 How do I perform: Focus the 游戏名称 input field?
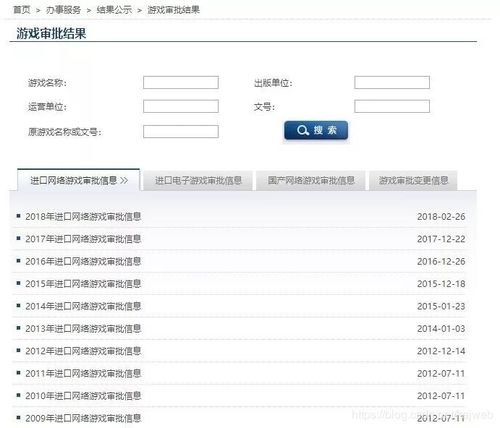181,82
